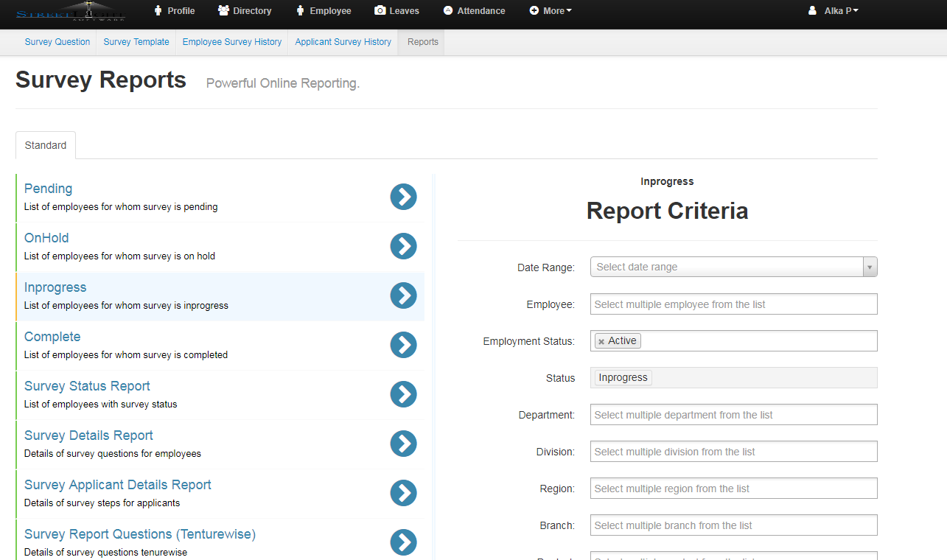Select the Inprogress report link

[55, 287]
